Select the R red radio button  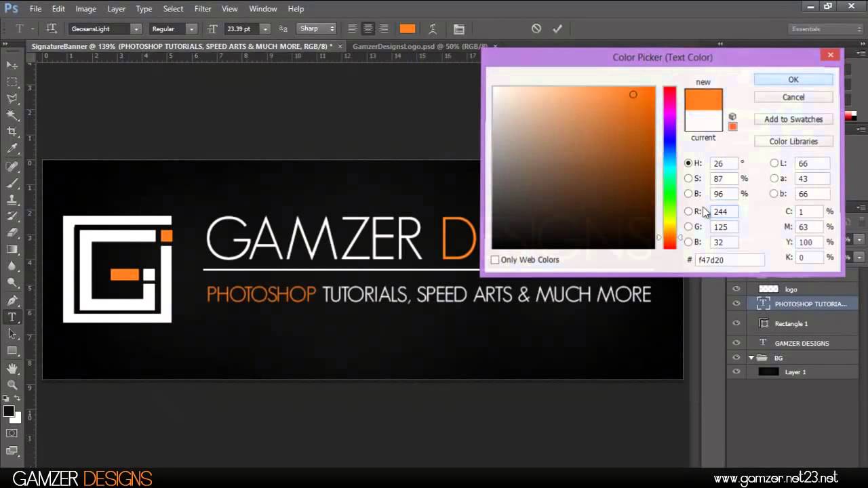tap(688, 211)
